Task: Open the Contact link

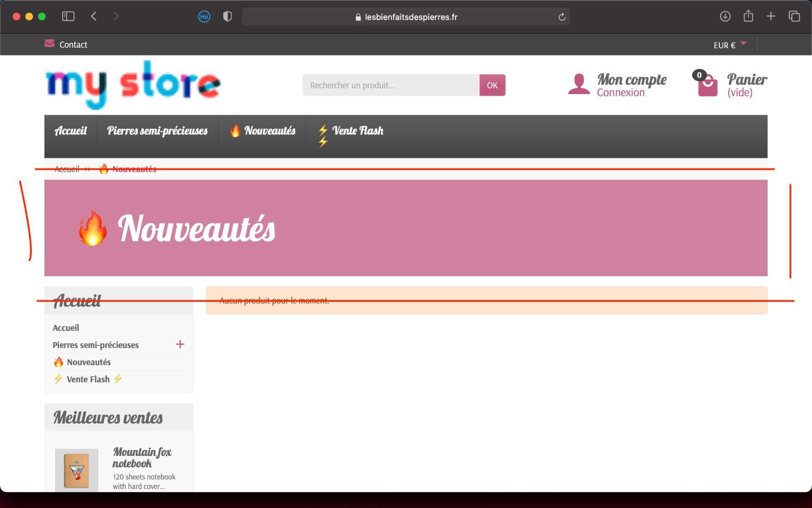Action: (73, 44)
